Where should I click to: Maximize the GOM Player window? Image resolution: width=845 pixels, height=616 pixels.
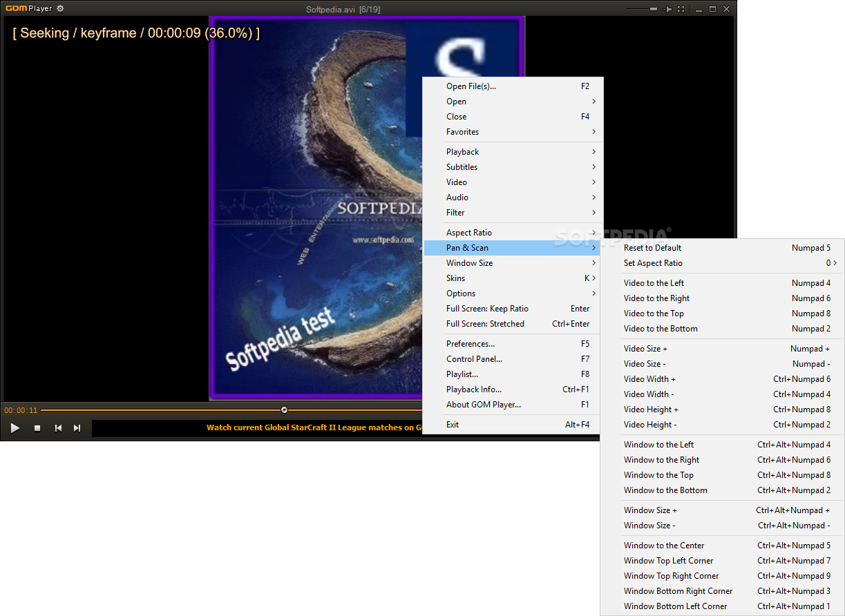click(712, 9)
